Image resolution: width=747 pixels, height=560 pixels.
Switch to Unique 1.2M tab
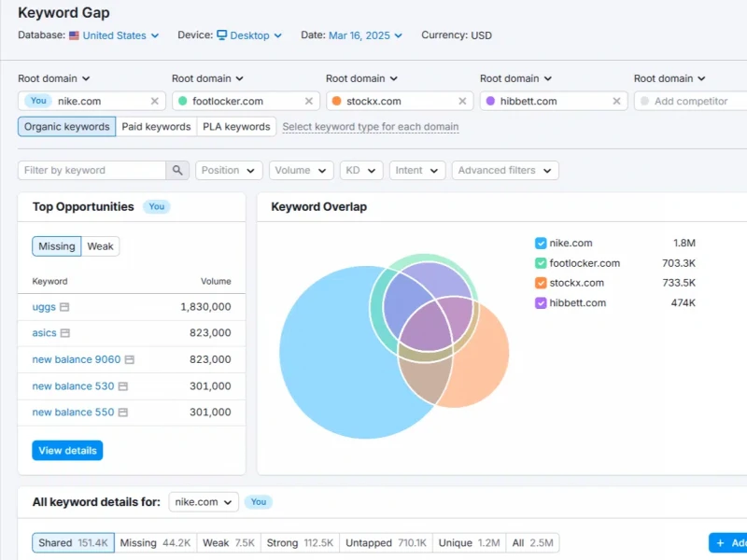coord(470,543)
